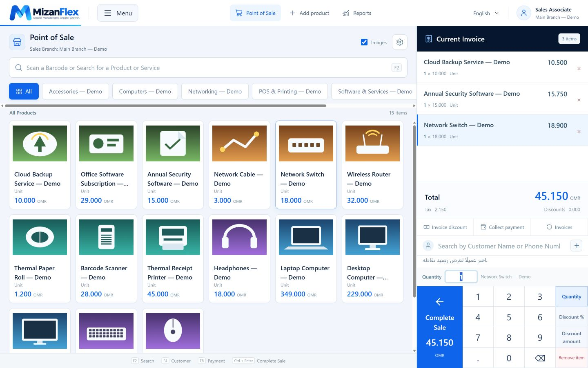Select Office Software Subscription product
Image resolution: width=588 pixels, height=368 pixels.
coord(106,165)
